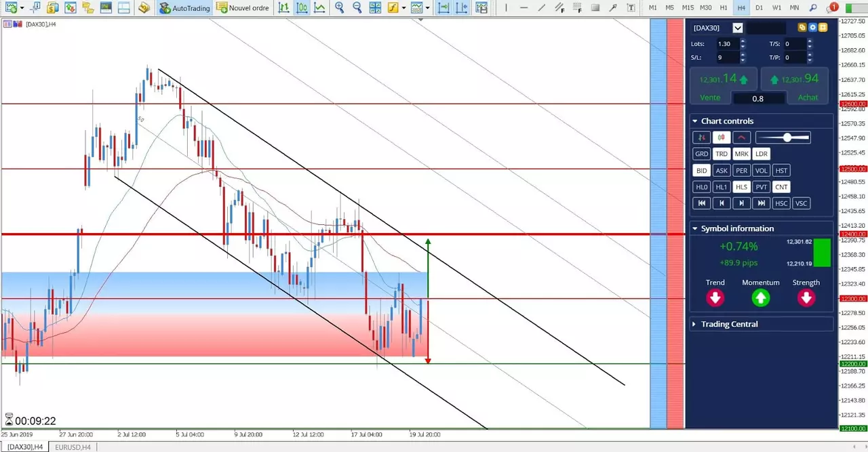The image size is (868, 452).
Task: Toggle the TRD button
Action: coord(721,154)
